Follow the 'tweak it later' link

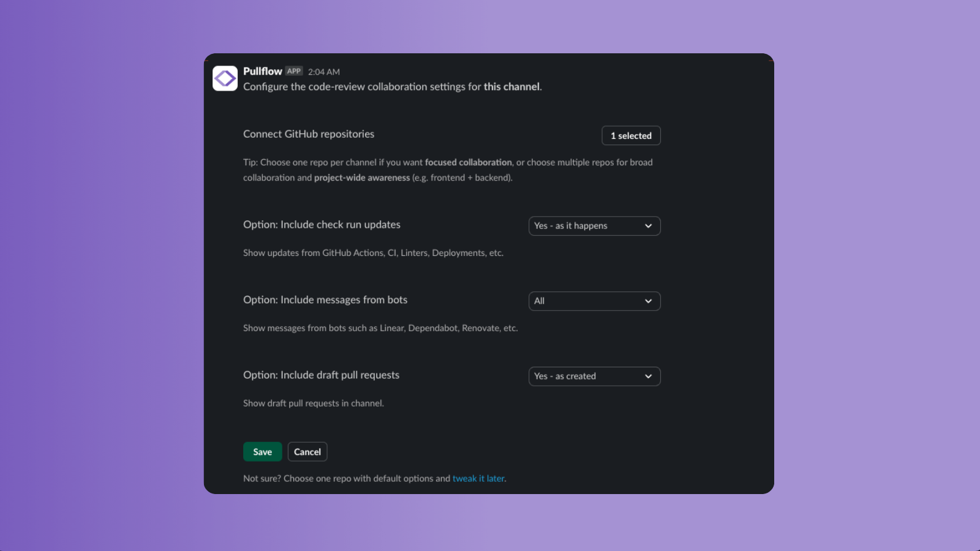click(478, 478)
